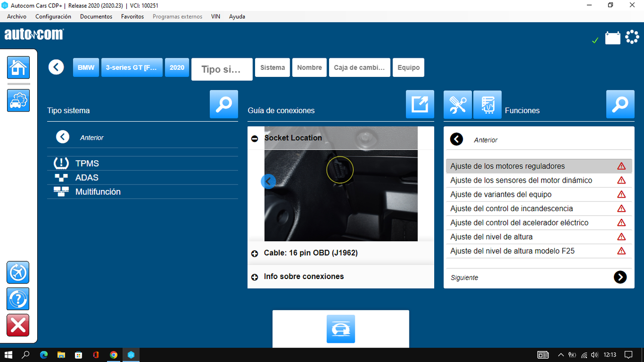Open Google Chrome from taskbar
Viewport: 644px width, 362px height.
(x=114, y=354)
